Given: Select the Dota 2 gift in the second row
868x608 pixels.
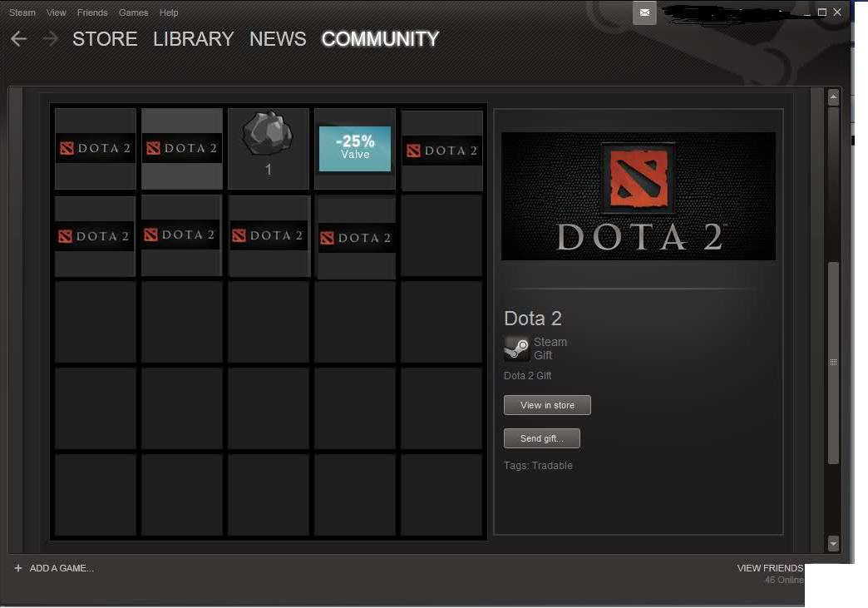Looking at the screenshot, I should (95, 235).
